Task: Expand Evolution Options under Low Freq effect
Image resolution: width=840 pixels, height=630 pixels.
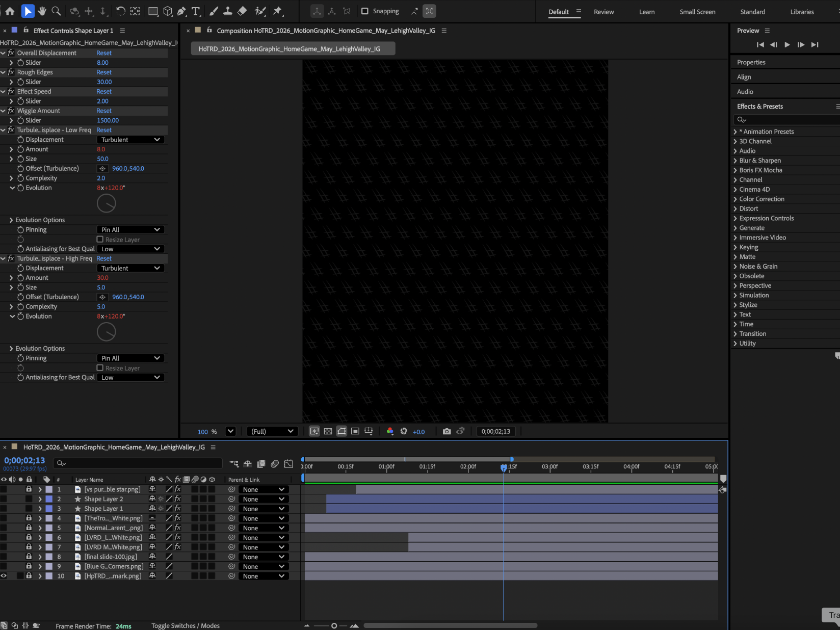Action: point(11,220)
